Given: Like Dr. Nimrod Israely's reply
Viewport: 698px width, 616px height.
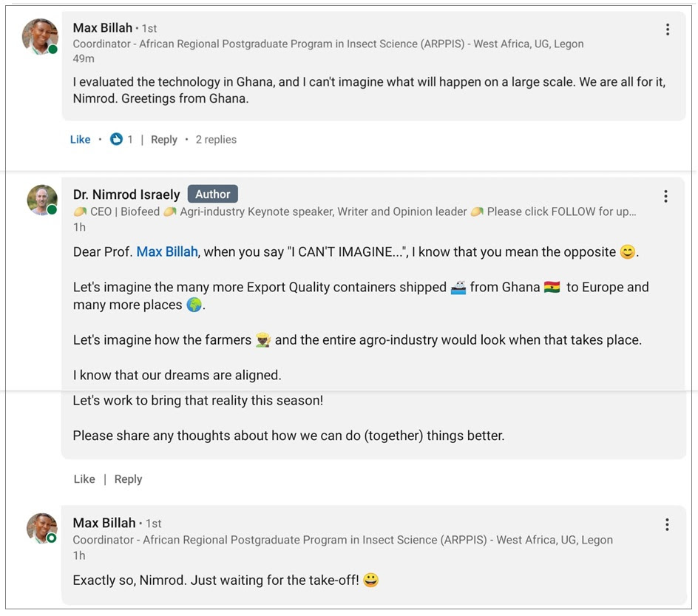Looking at the screenshot, I should click(x=84, y=479).
